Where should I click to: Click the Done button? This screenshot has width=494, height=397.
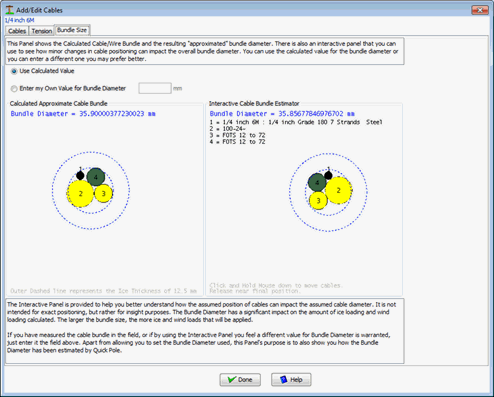240,380
